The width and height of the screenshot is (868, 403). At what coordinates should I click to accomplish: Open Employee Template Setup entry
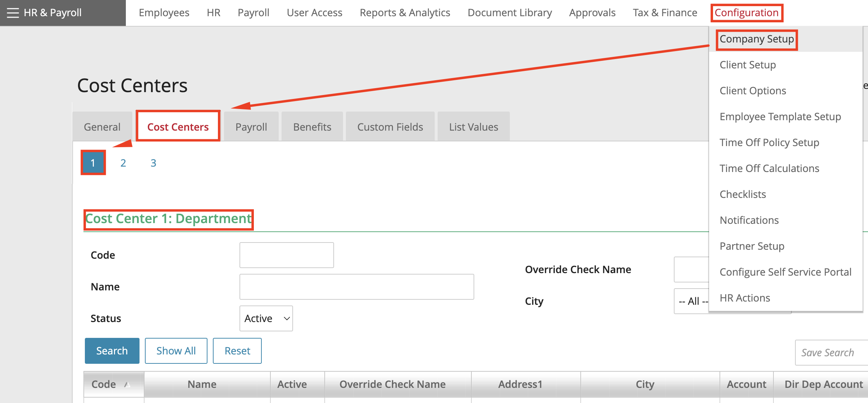(x=780, y=117)
